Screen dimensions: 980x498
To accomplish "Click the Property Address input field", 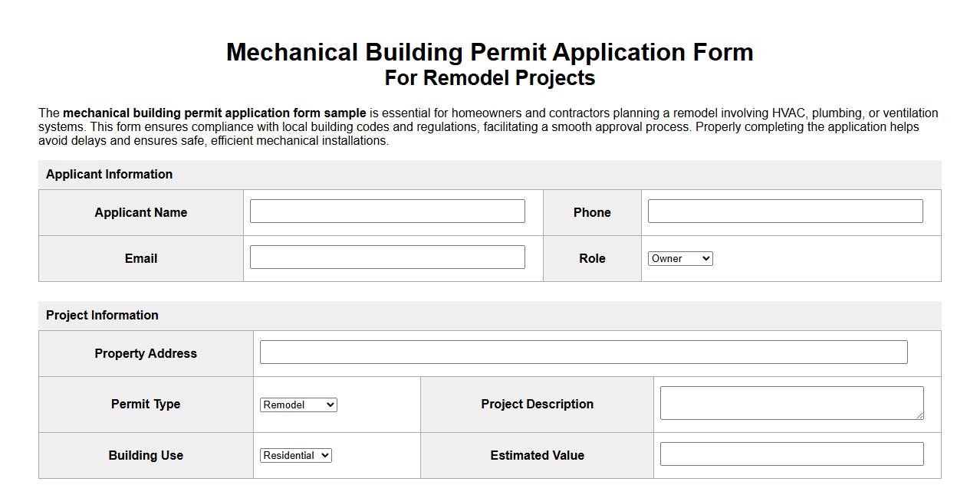I will pyautogui.click(x=584, y=352).
